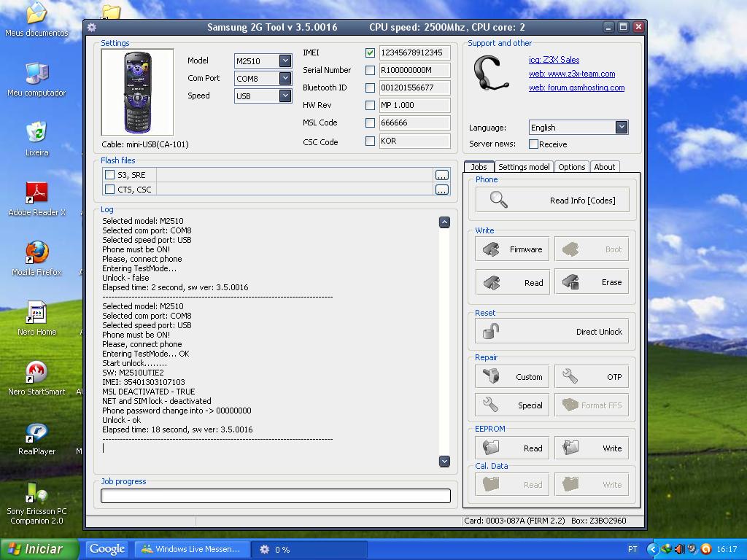Viewport: 747px width, 560px height.
Task: Open Nero Home shortcut
Action: coord(36,319)
